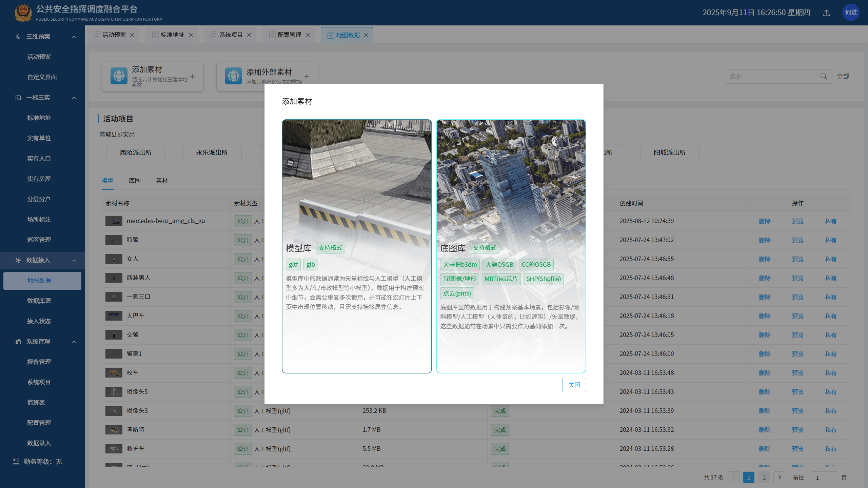Image resolution: width=868 pixels, height=488 pixels.
Task: Go to page 2
Action: (x=764, y=477)
